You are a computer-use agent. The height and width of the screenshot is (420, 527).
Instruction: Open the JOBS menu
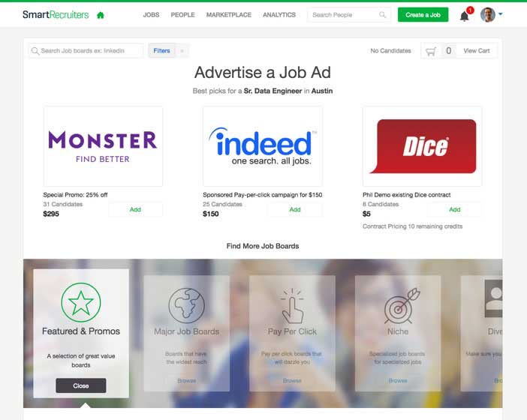151,15
